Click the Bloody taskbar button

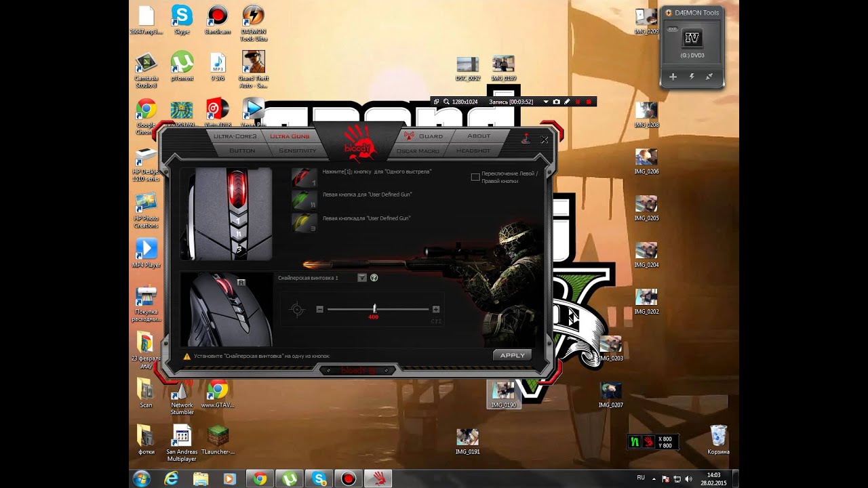pos(378,479)
